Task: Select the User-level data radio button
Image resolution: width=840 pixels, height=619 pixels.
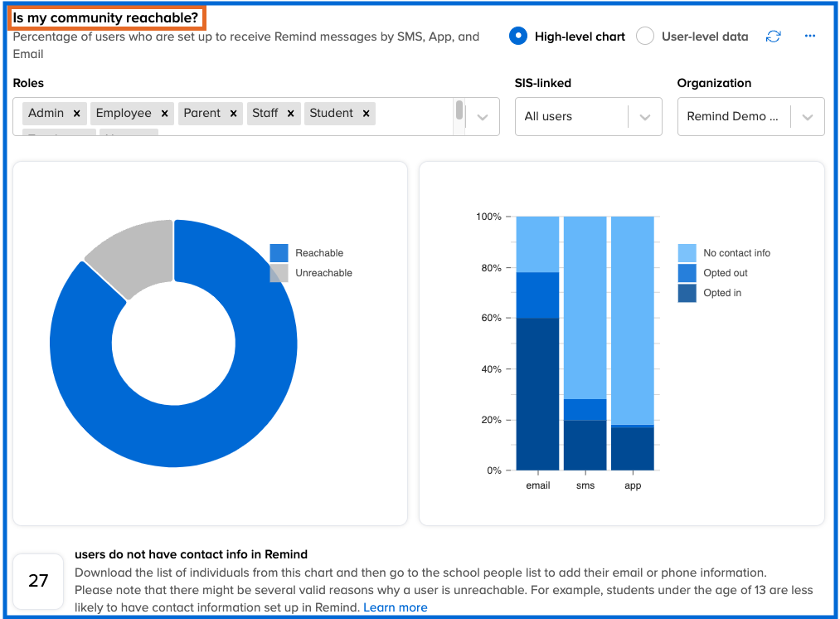Action: coord(645,37)
